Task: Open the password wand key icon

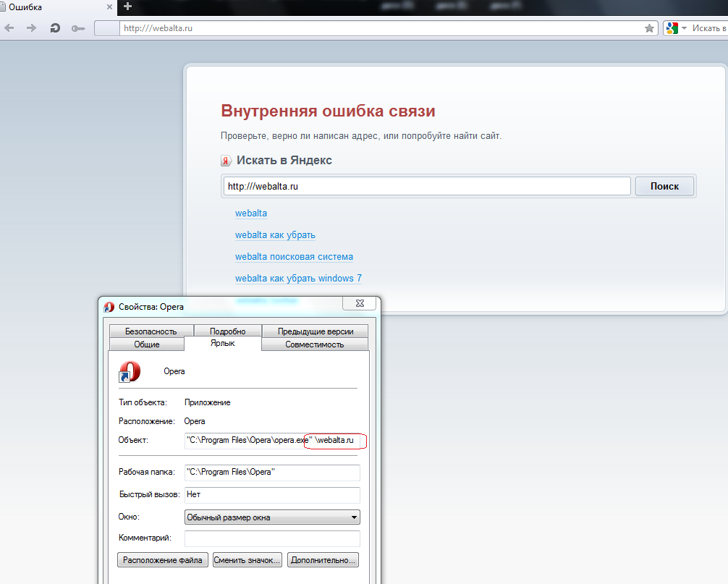Action: [x=78, y=28]
